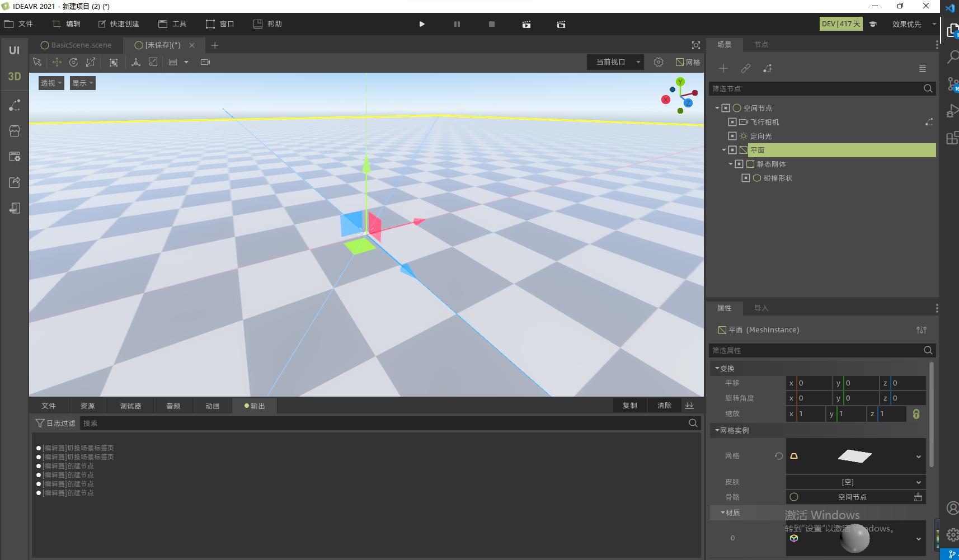Viewport: 959px width, 560px height.
Task: Collapse the 平面 tree node
Action: 724,150
